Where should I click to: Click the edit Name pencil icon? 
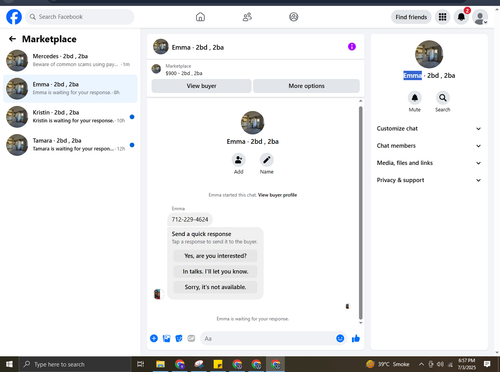pos(267,160)
